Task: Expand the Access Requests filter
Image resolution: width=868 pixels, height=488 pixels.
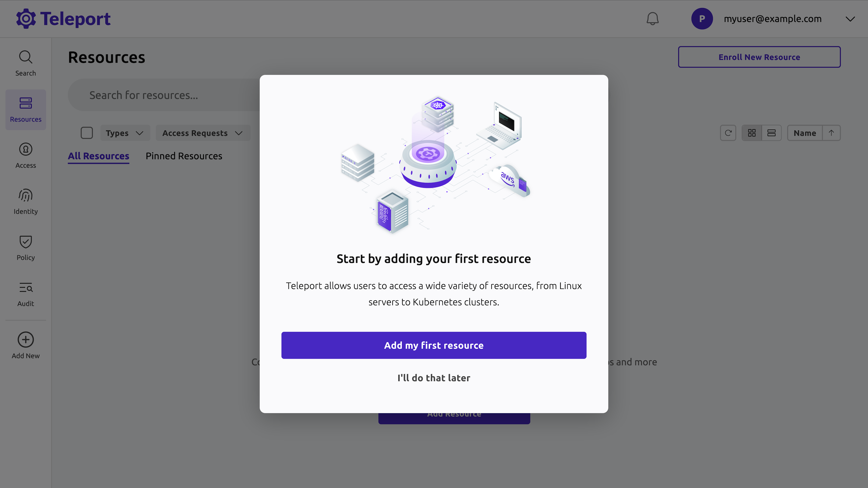Action: pyautogui.click(x=202, y=133)
